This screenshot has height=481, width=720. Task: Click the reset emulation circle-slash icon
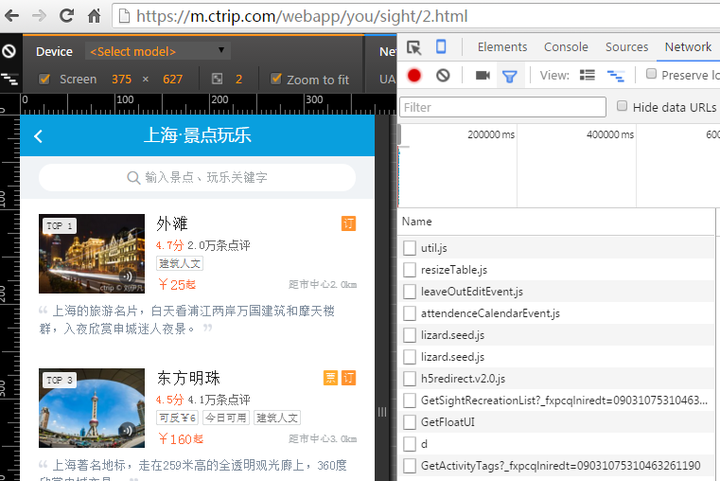pyautogui.click(x=9, y=51)
